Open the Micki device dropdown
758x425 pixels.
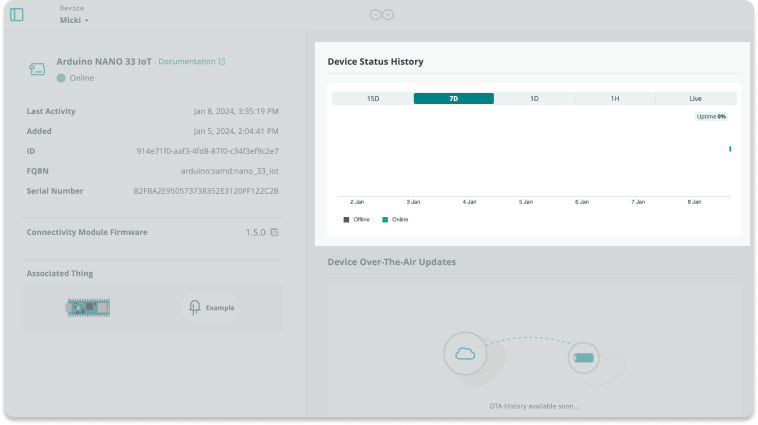(74, 20)
